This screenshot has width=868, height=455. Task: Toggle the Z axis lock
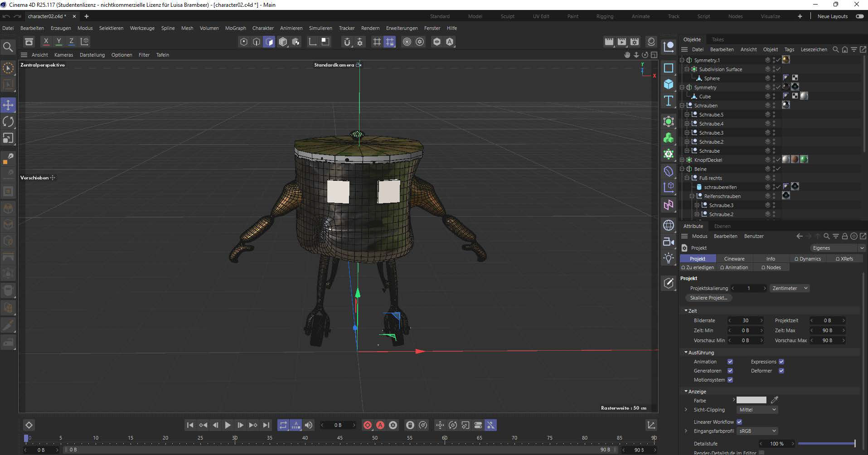[71, 42]
